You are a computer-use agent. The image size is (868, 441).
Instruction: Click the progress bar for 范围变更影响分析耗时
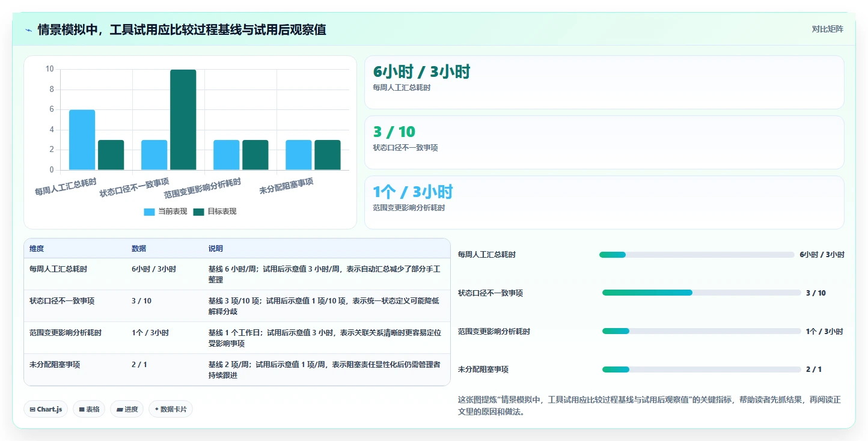click(x=701, y=331)
